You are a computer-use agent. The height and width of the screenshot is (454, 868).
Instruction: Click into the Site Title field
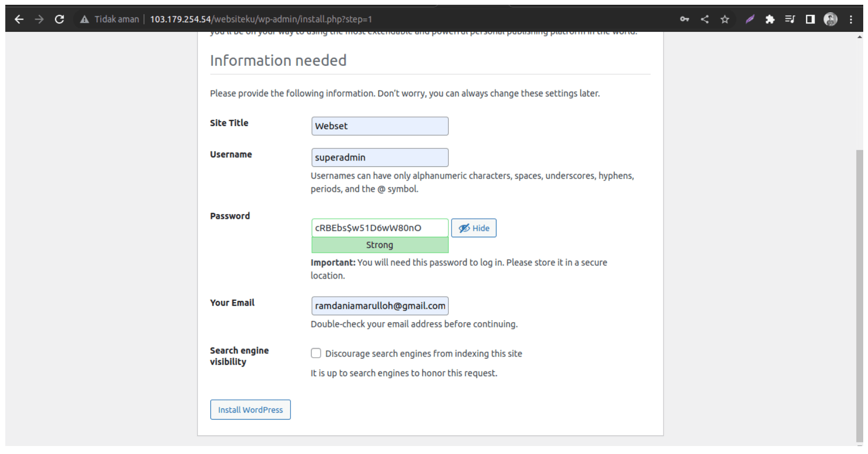(379, 126)
